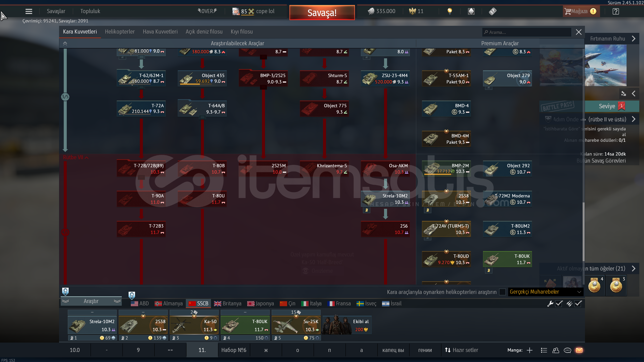The width and height of the screenshot is (644, 362).
Task: Click the left chevrons of Araştır bar
Action: [65, 301]
